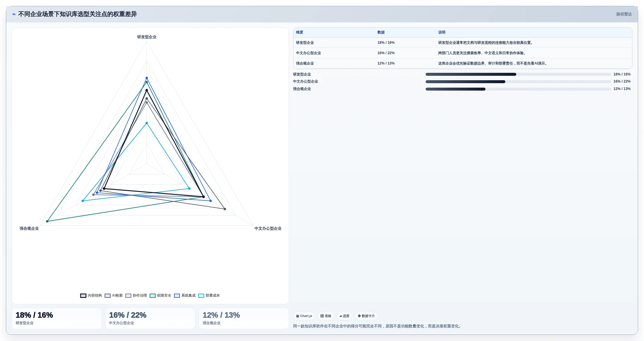The width and height of the screenshot is (644, 341).
Task: Click the Chart.js tag chip
Action: click(x=304, y=316)
